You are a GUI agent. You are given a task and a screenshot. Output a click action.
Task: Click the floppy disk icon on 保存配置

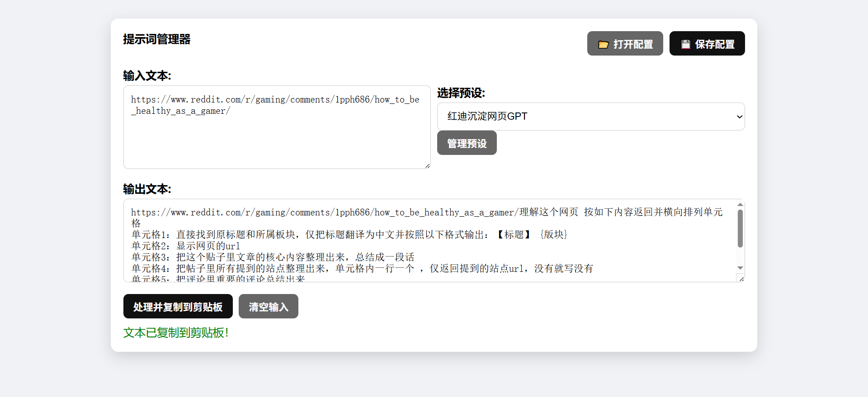coord(685,44)
